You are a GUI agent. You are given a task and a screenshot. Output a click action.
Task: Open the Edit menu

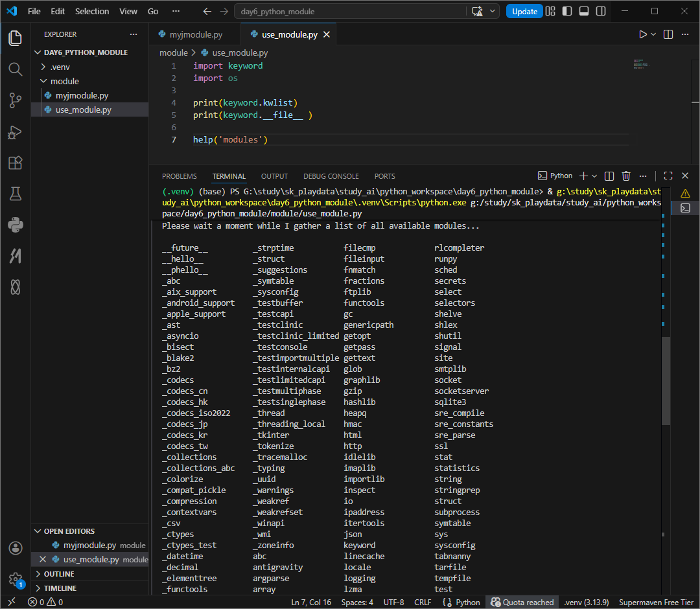58,11
